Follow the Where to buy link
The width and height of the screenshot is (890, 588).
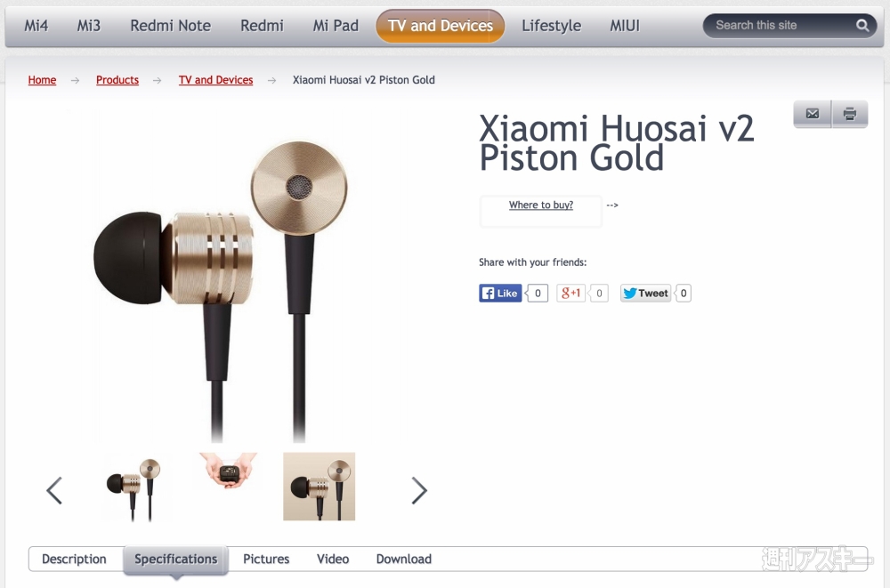click(x=541, y=205)
